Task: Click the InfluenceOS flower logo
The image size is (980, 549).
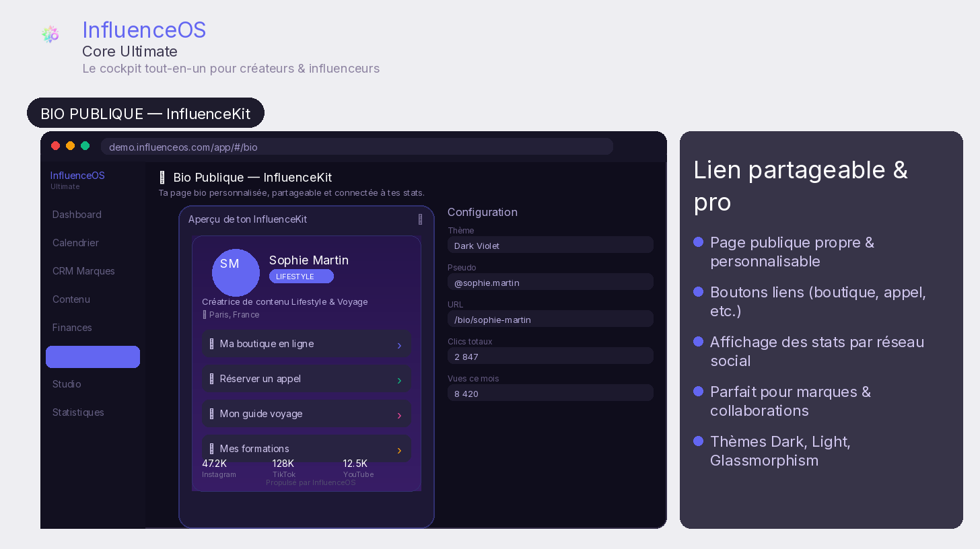Action: point(50,34)
